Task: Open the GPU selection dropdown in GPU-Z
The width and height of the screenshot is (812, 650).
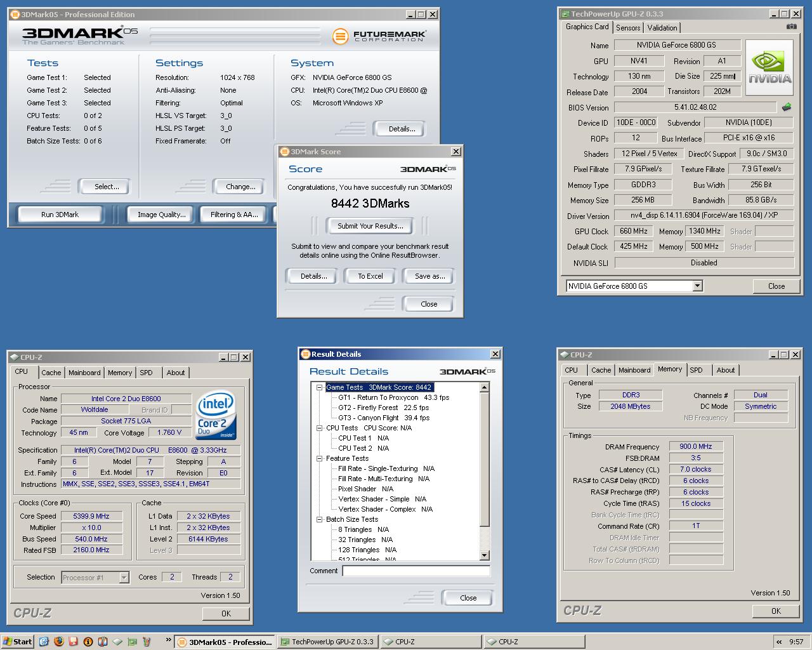Action: point(697,286)
